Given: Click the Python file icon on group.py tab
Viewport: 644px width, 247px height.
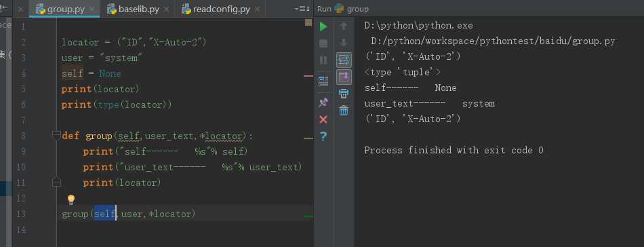Looking at the screenshot, I should tap(41, 9).
